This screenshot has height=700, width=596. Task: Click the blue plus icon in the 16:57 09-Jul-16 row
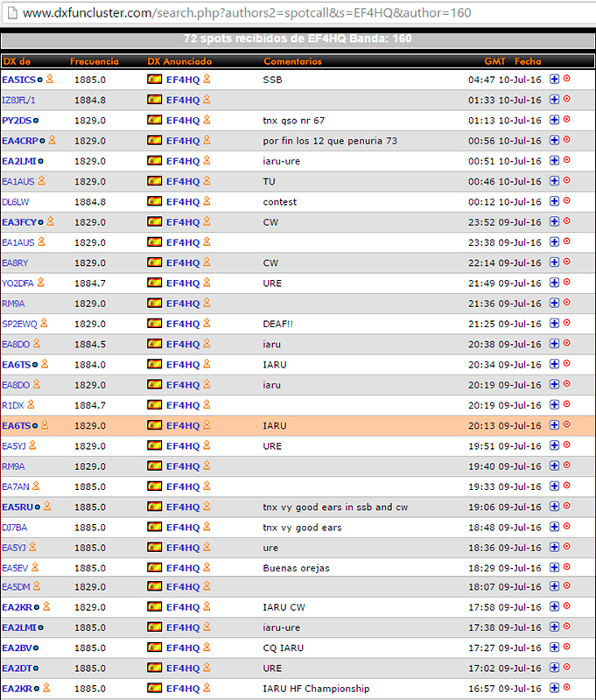(x=554, y=688)
